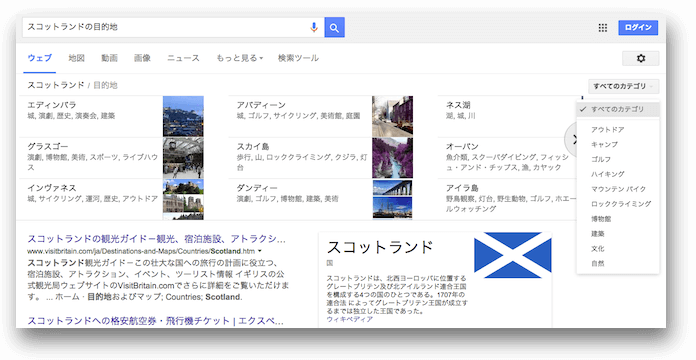
Task: Open the エディンバラ thumbnail photo
Action: [x=183, y=116]
